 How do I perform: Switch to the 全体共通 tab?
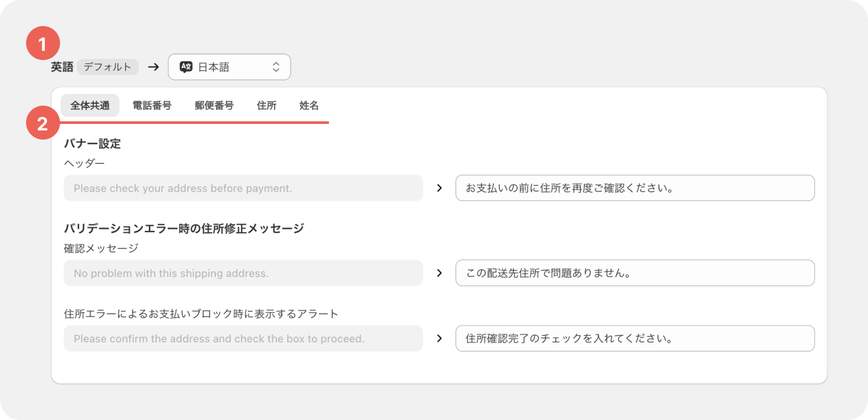pyautogui.click(x=90, y=105)
